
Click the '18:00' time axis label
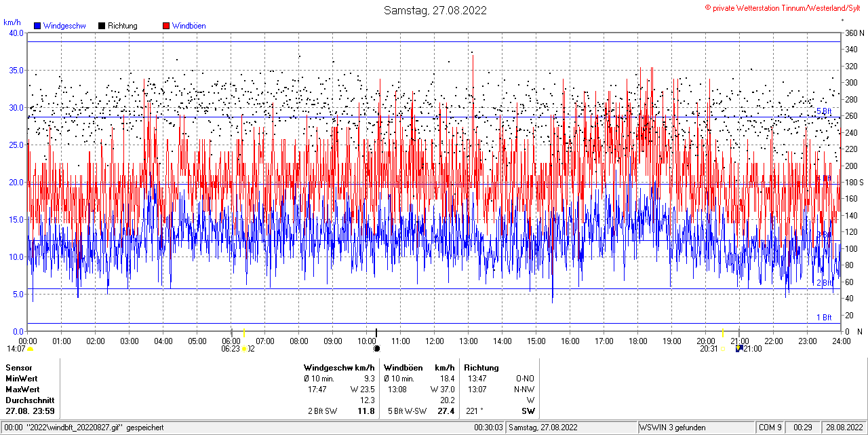point(638,341)
